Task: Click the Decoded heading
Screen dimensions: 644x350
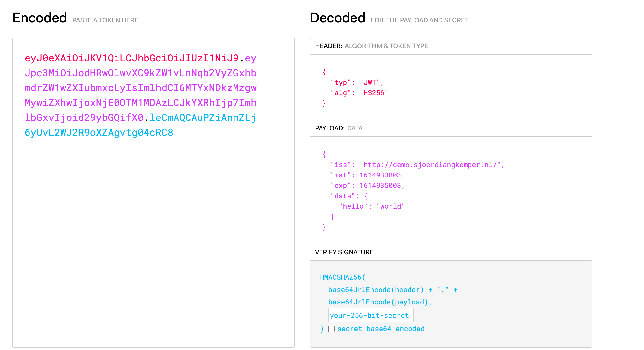Action: [337, 18]
